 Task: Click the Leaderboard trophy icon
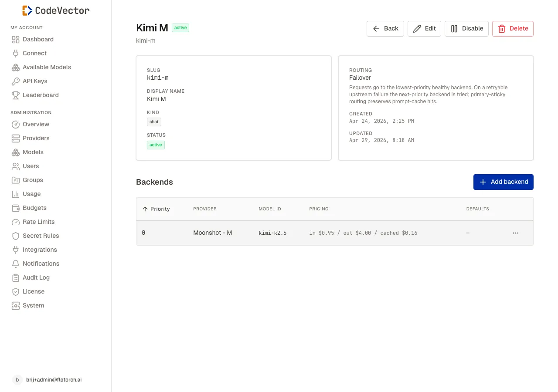click(x=16, y=95)
